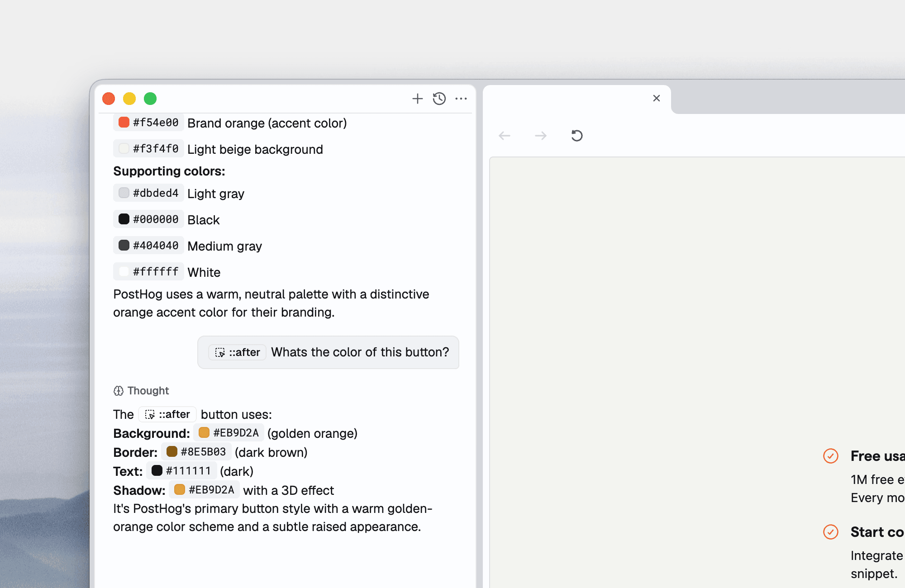Click the brain icon next to Thought
Viewport: 905px width, 588px height.
[119, 390]
